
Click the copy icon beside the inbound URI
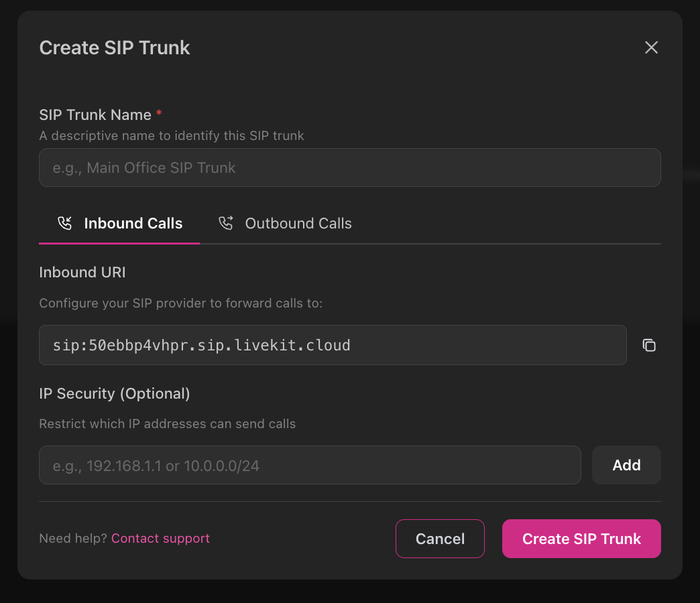point(649,345)
